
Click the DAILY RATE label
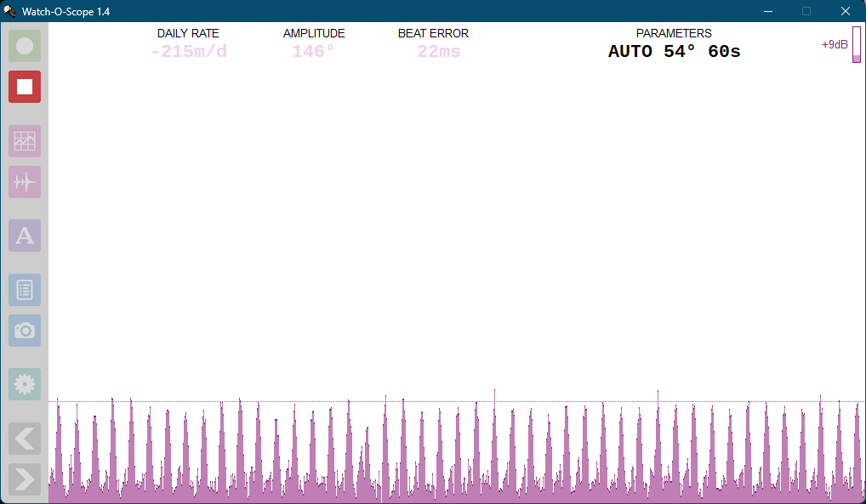[188, 33]
